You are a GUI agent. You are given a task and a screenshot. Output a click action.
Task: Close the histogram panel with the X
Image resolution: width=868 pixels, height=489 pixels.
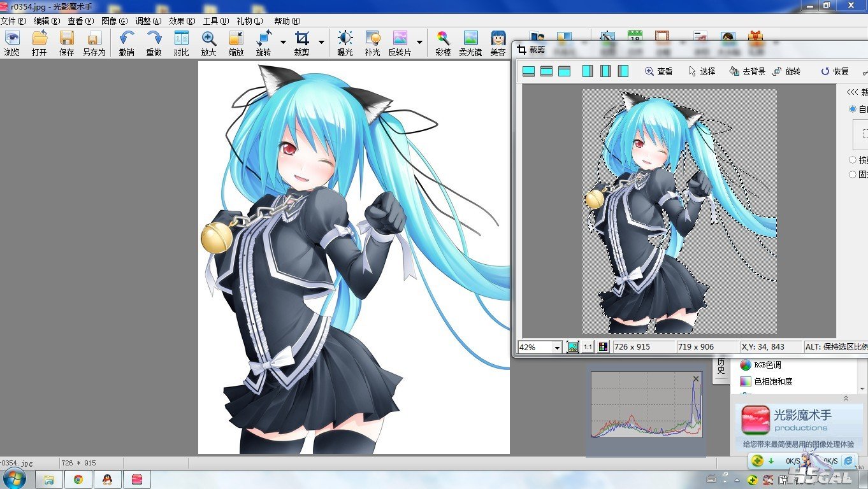point(696,379)
